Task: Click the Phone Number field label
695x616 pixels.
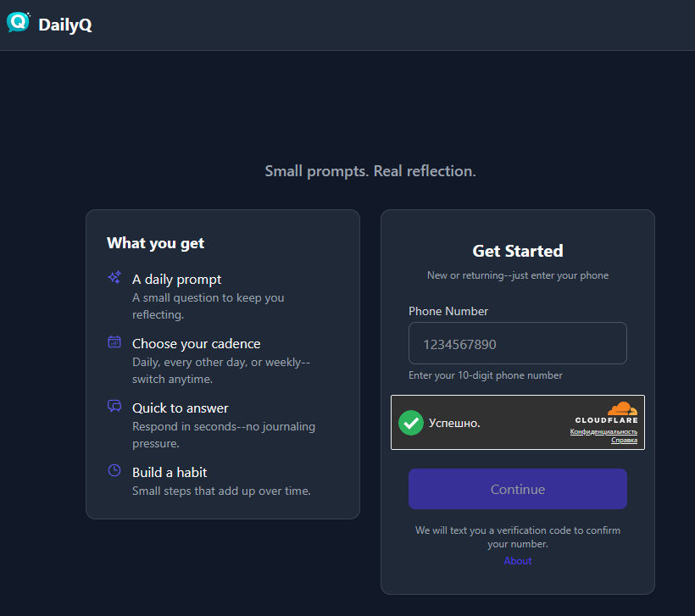Action: [x=448, y=311]
